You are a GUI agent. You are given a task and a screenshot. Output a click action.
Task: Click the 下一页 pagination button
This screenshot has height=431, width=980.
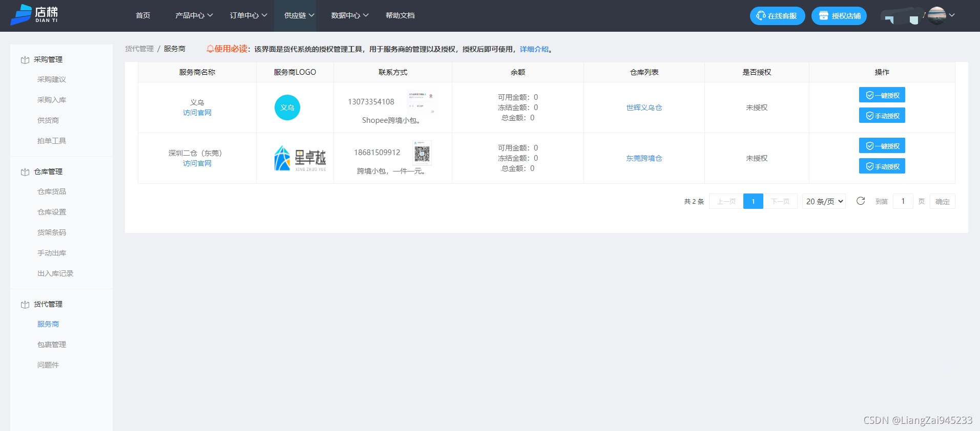coord(780,201)
